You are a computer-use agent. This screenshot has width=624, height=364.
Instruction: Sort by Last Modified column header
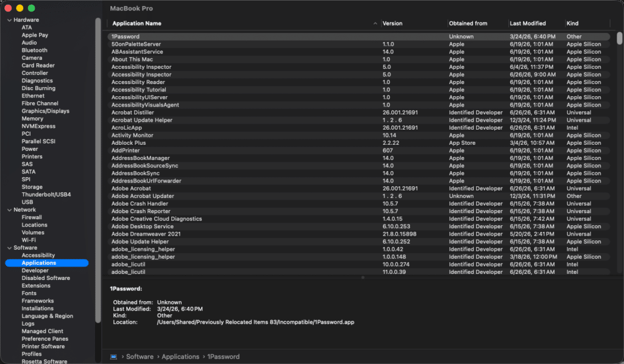pos(527,24)
